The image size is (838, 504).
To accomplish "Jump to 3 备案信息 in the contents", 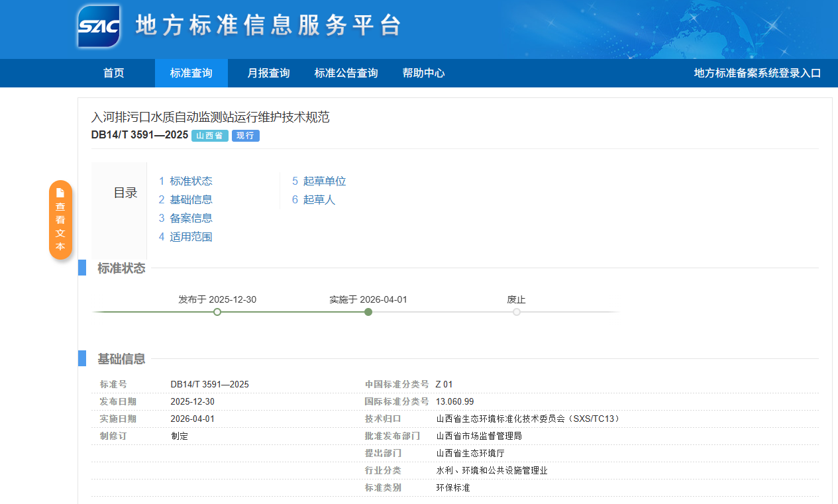I will [x=185, y=218].
